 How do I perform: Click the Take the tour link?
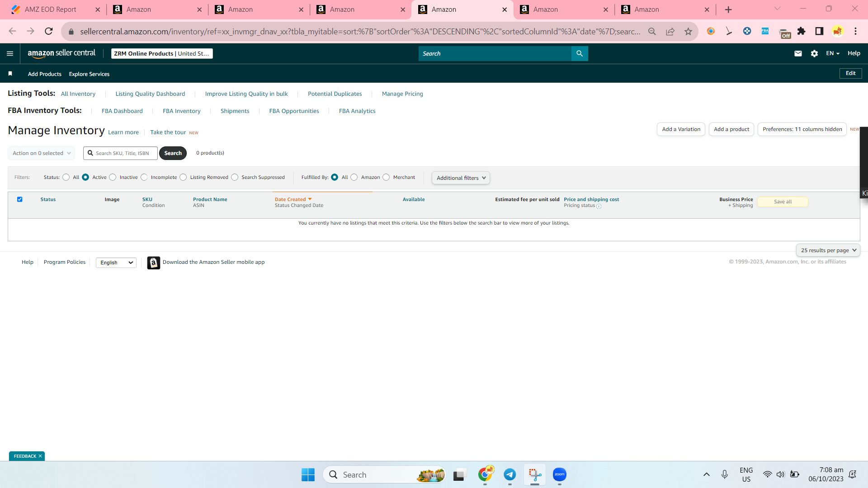coord(168,132)
